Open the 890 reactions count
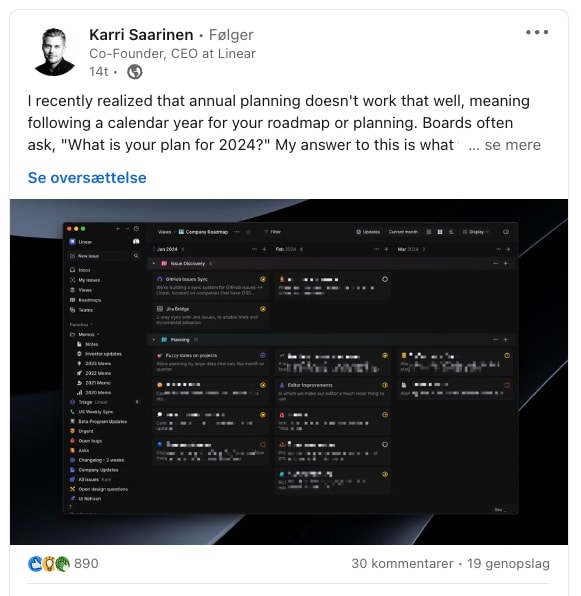Viewport: 581px width, 596px height. pyautogui.click(x=86, y=563)
